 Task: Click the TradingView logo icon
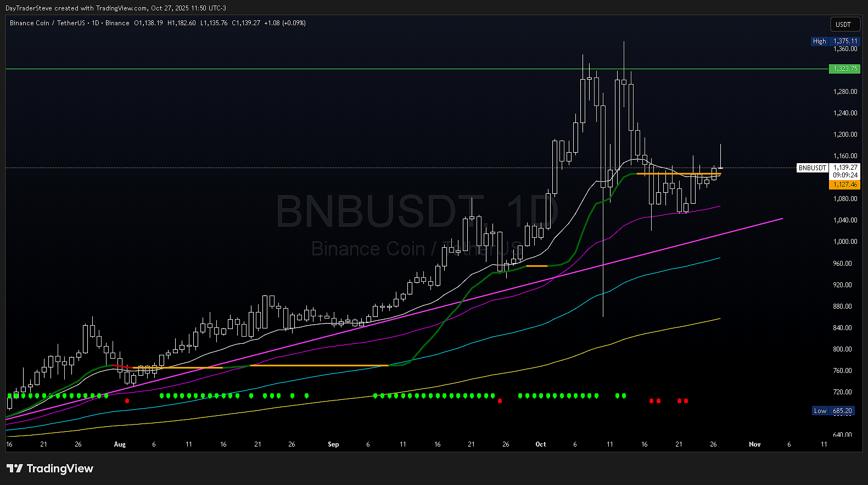(15, 469)
